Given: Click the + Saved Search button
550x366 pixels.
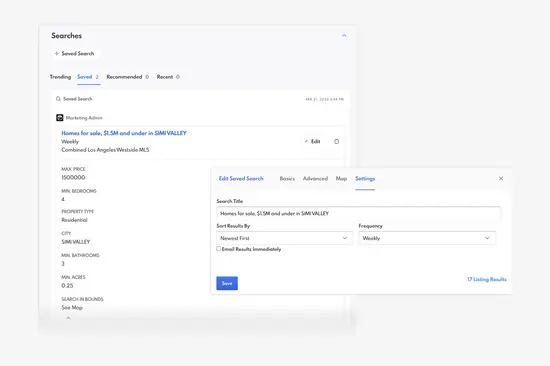Looking at the screenshot, I should click(75, 54).
